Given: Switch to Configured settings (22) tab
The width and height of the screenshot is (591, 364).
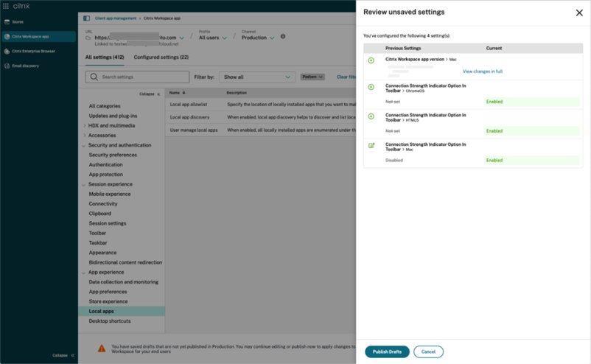Looking at the screenshot, I should (x=161, y=57).
